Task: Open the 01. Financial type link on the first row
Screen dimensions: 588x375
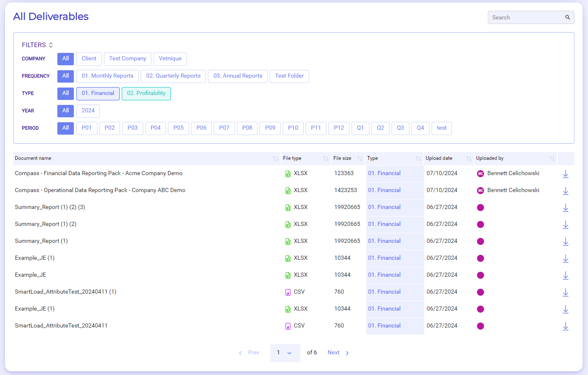Action: point(384,173)
